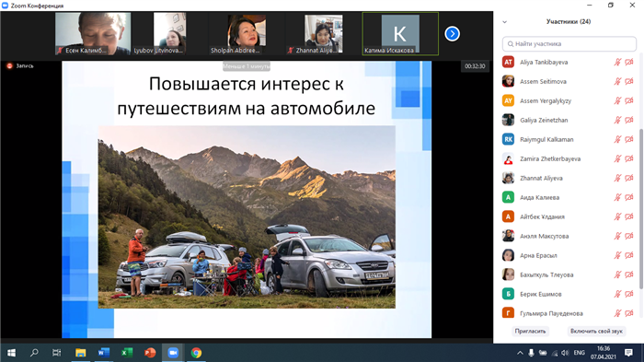
Task: Click system tray volume icon
Action: (x=565, y=353)
